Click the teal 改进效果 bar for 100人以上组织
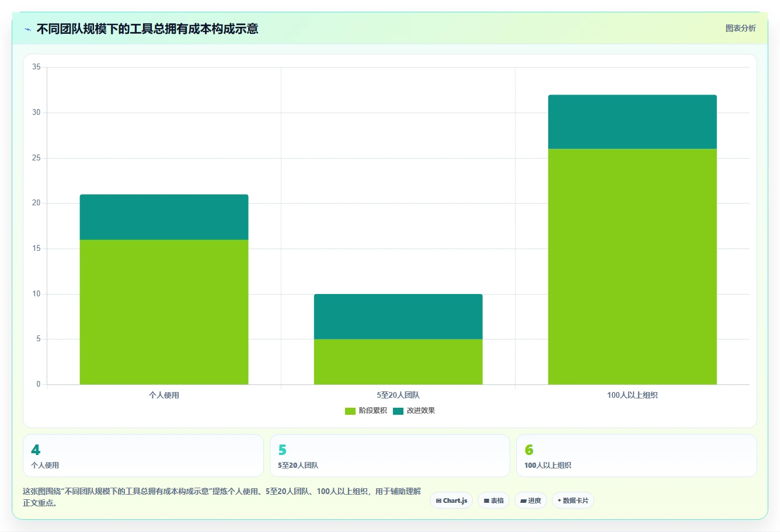The image size is (780, 532). (632, 122)
